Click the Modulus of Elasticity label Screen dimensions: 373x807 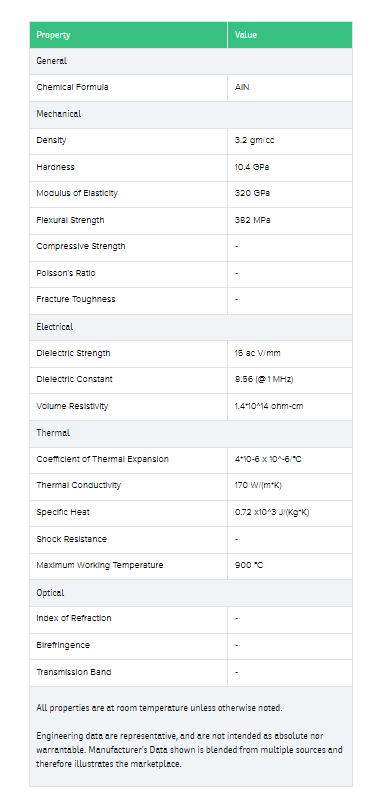coord(77,194)
